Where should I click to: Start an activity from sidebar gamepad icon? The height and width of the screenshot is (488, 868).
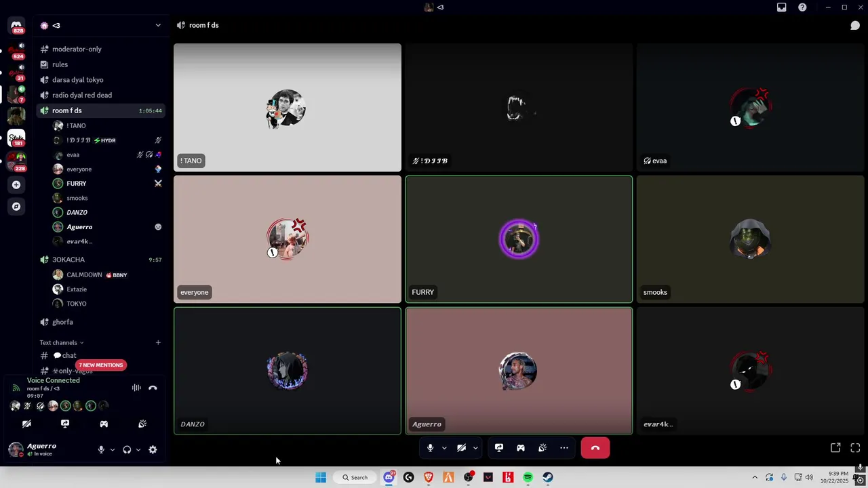pyautogui.click(x=104, y=424)
